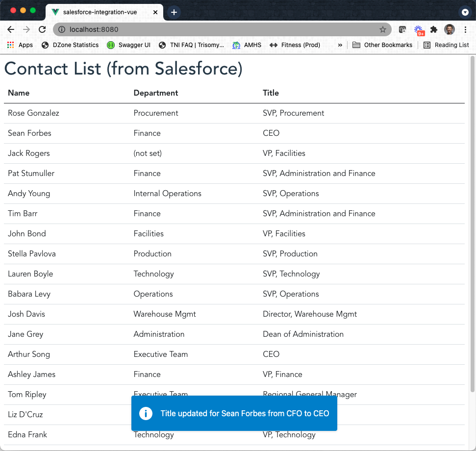Close the salesforce-integration-vue tab
476x451 pixels.
click(x=154, y=12)
